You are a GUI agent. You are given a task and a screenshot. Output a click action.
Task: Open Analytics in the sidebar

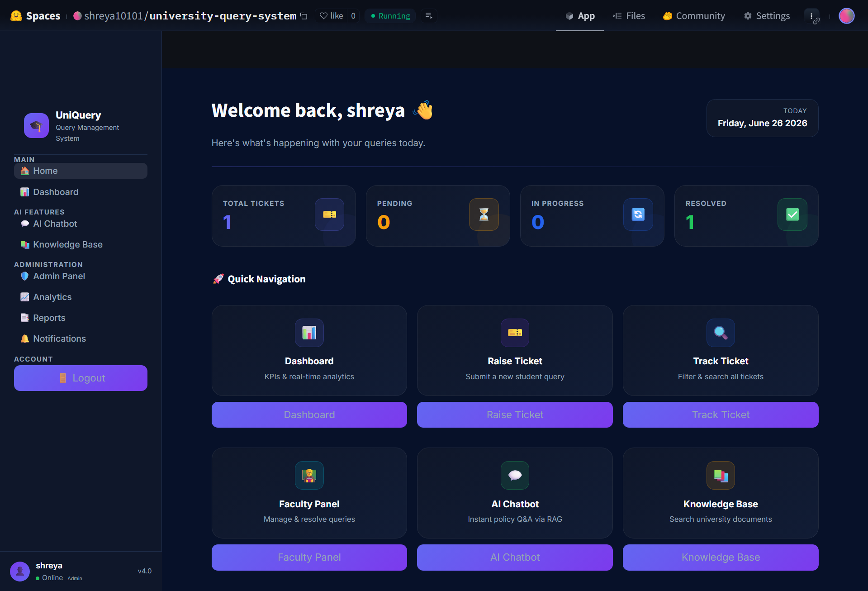coord(81,297)
